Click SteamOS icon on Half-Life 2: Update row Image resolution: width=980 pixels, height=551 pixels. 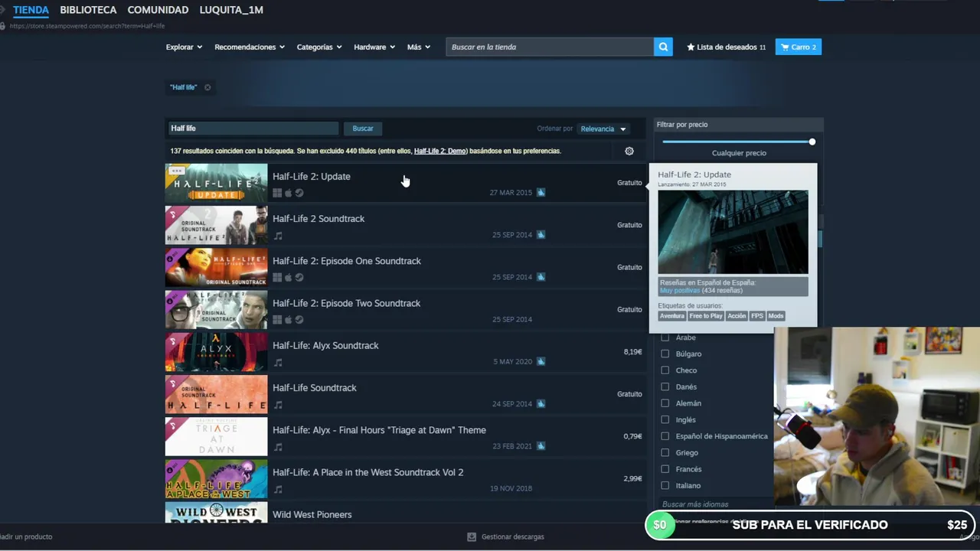(x=299, y=193)
